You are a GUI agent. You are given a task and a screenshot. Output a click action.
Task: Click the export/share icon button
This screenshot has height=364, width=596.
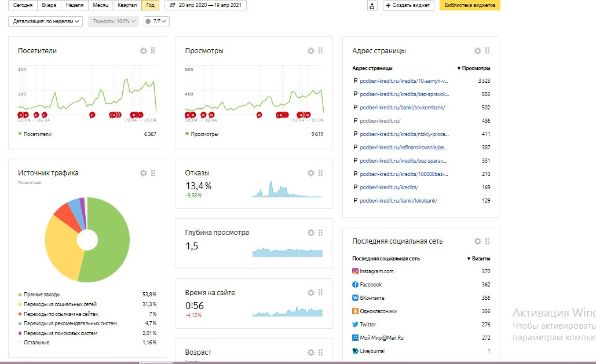click(372, 5)
